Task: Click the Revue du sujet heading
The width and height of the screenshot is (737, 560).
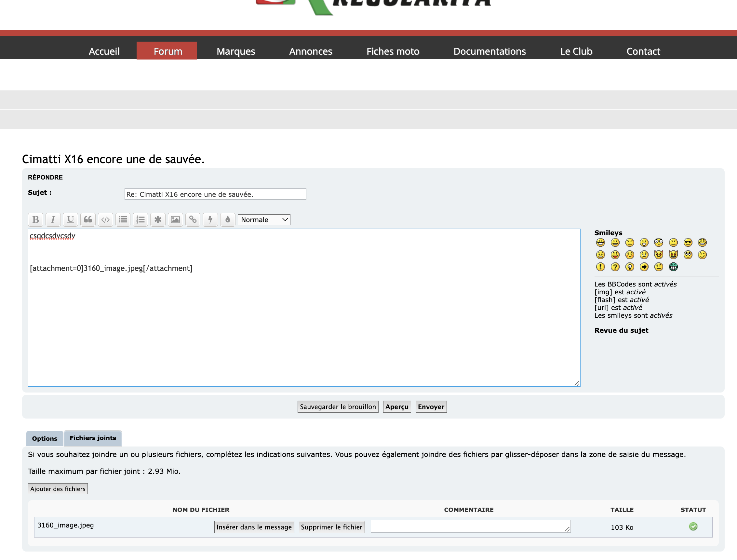Action: (621, 330)
